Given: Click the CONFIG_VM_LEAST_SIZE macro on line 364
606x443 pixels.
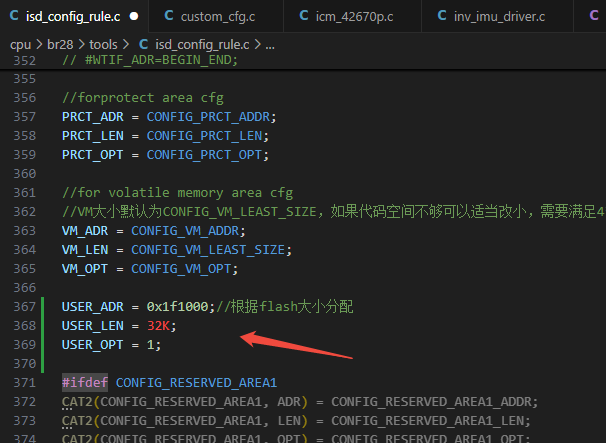Looking at the screenshot, I should point(208,250).
